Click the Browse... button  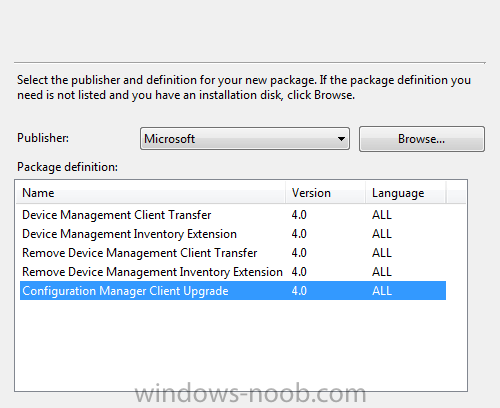click(422, 139)
